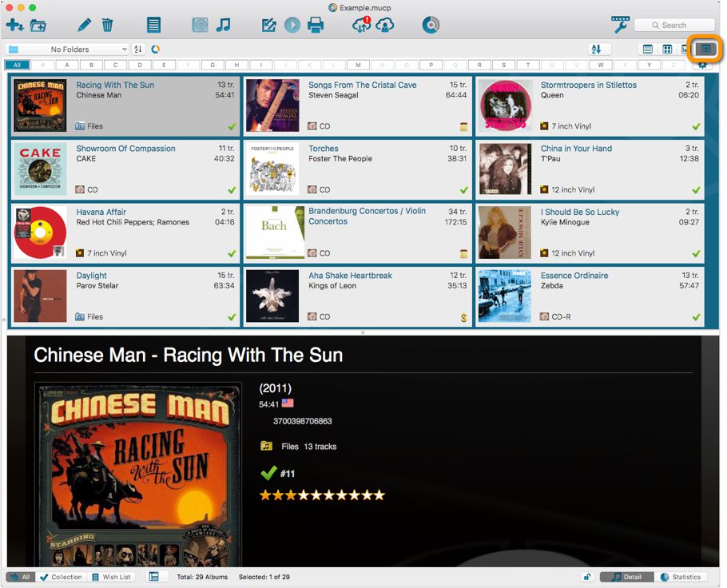Filter albums by letter W
The width and height of the screenshot is (727, 588).
click(x=601, y=65)
